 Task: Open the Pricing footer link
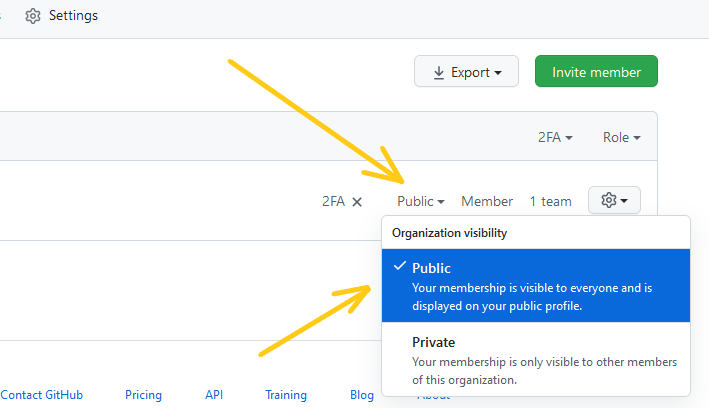point(143,395)
